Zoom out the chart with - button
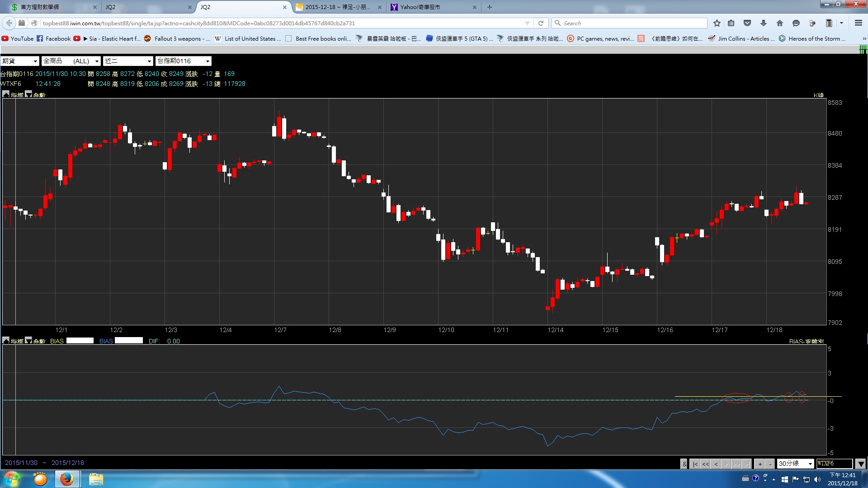 (x=770, y=464)
